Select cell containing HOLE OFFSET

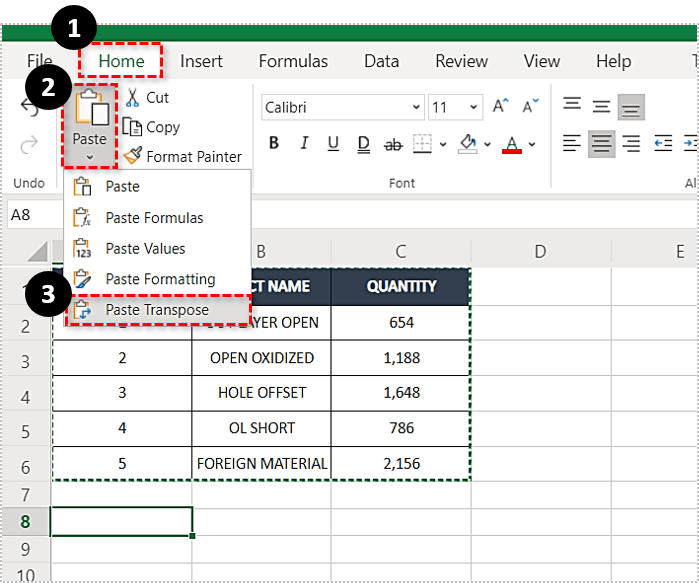point(261,392)
